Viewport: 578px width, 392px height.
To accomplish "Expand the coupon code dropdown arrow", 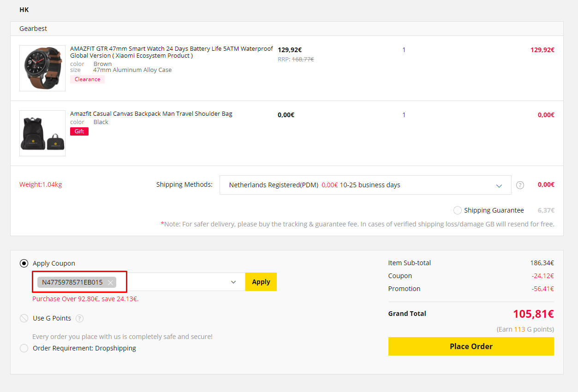I will tap(233, 282).
